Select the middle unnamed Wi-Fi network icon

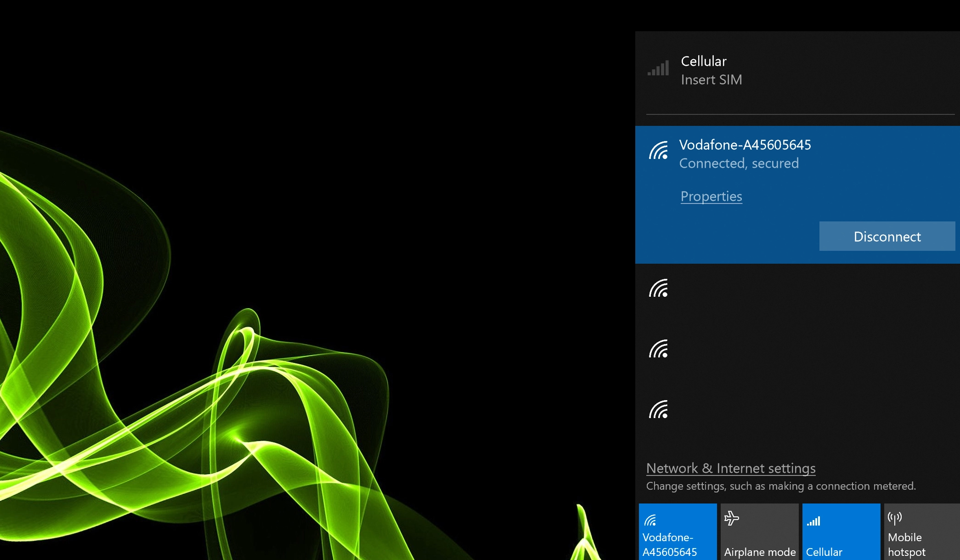click(x=658, y=349)
